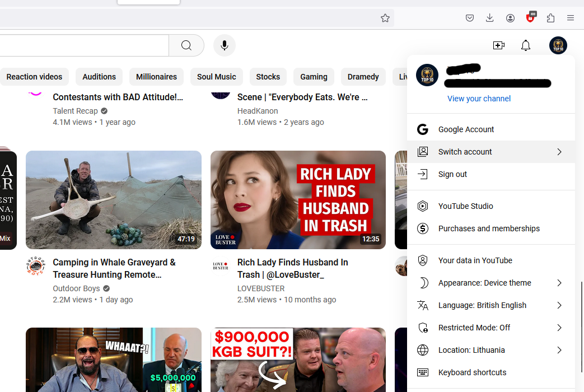584x392 pixels.
Task: Click the adblocker shield icon
Action: 530,17
